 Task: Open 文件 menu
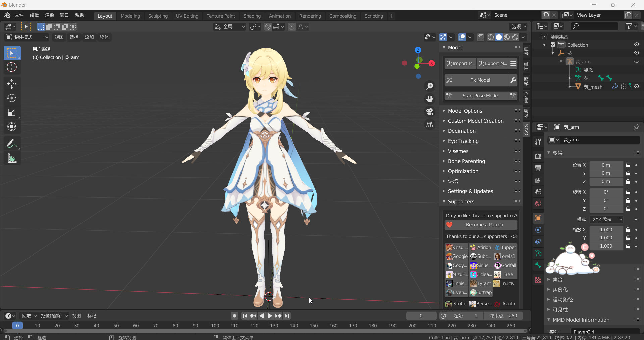point(19,15)
